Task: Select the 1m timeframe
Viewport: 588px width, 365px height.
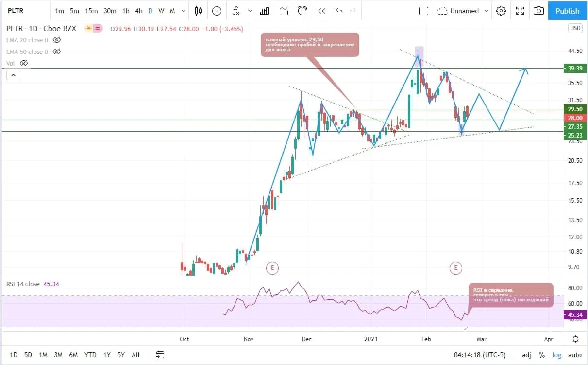Action: (x=59, y=11)
